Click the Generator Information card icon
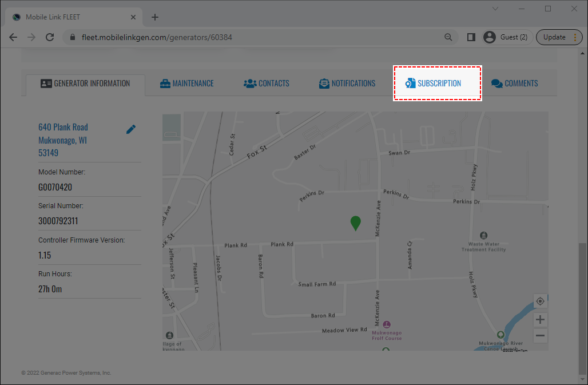Screen dimensions: 588x385 (x=46, y=82)
